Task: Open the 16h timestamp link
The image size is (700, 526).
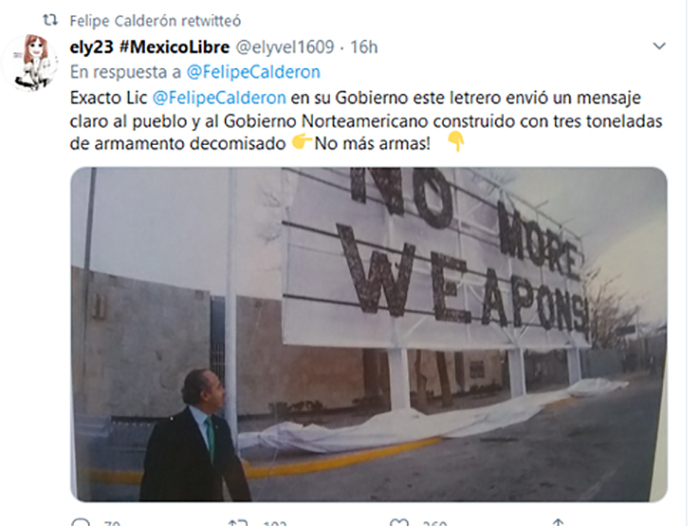Action: (364, 47)
